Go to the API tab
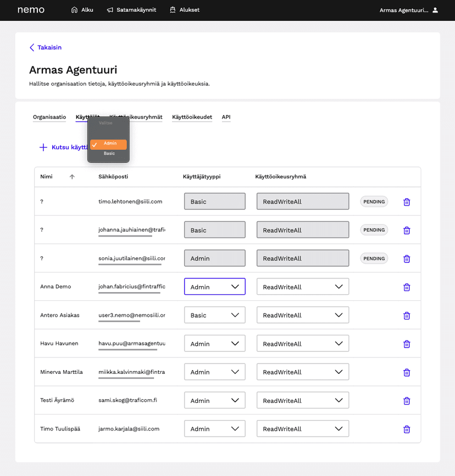The width and height of the screenshot is (455, 476). click(x=226, y=117)
